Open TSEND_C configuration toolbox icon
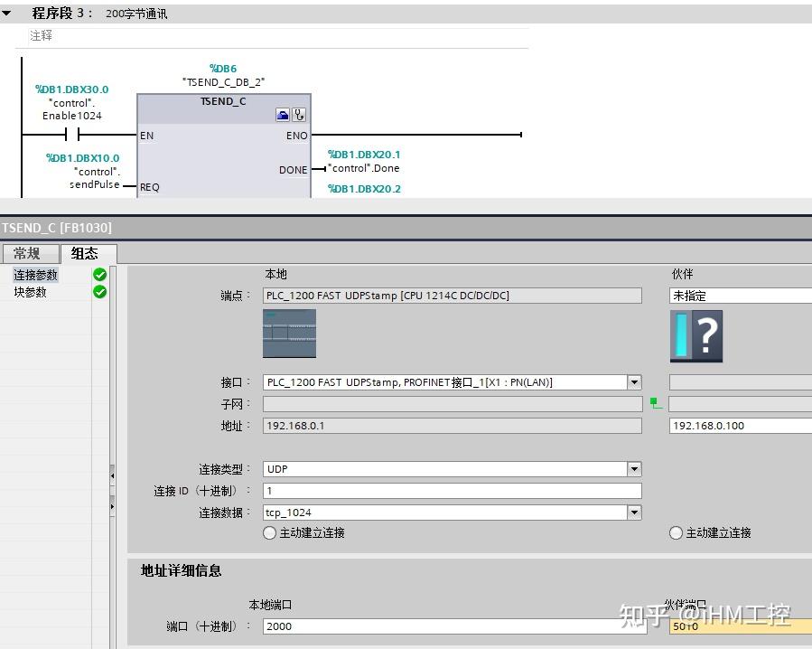Image resolution: width=812 pixels, height=649 pixels. coord(283,115)
